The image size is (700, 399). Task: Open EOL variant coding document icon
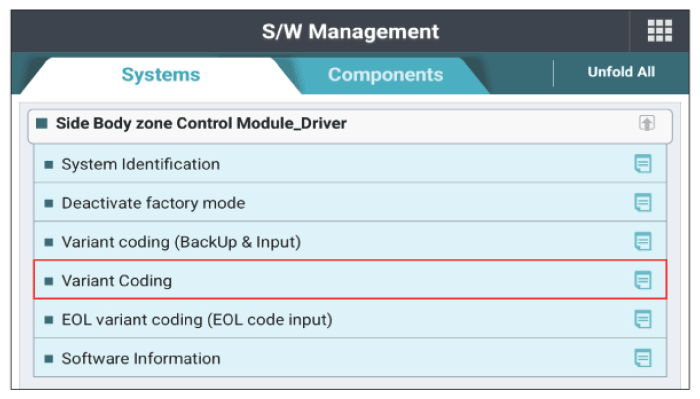(643, 319)
